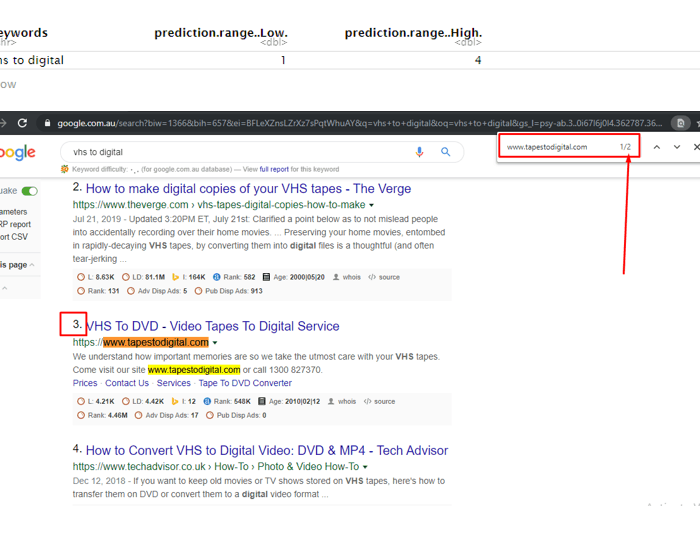700x543 pixels.
Task: Click the 1/2 match counter
Action: 625,147
